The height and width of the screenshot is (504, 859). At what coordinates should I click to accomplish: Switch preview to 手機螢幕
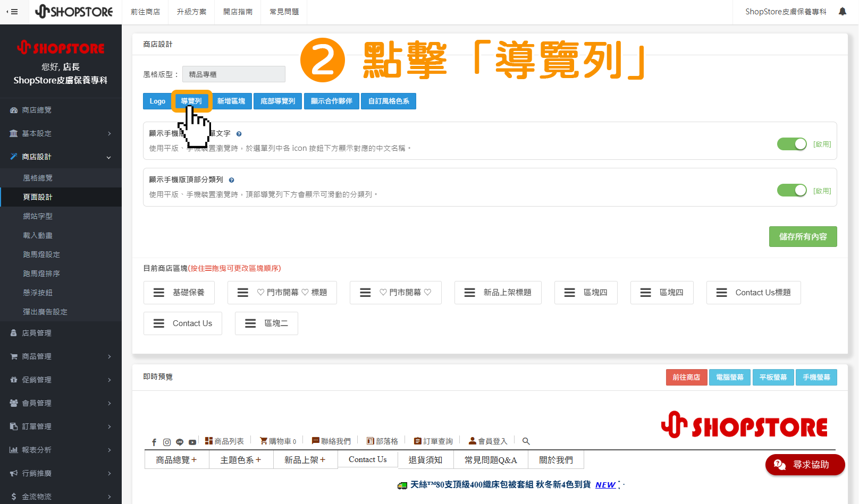[x=816, y=377]
